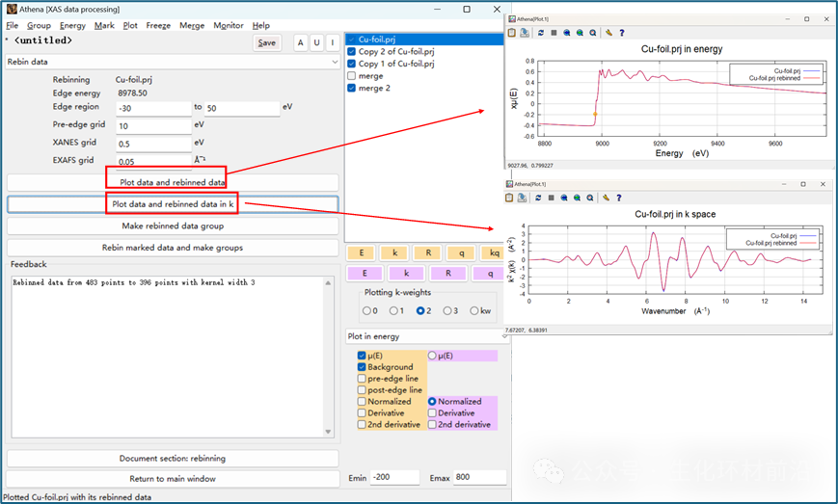
Task: Maximize the k space plot window
Action: (802, 184)
